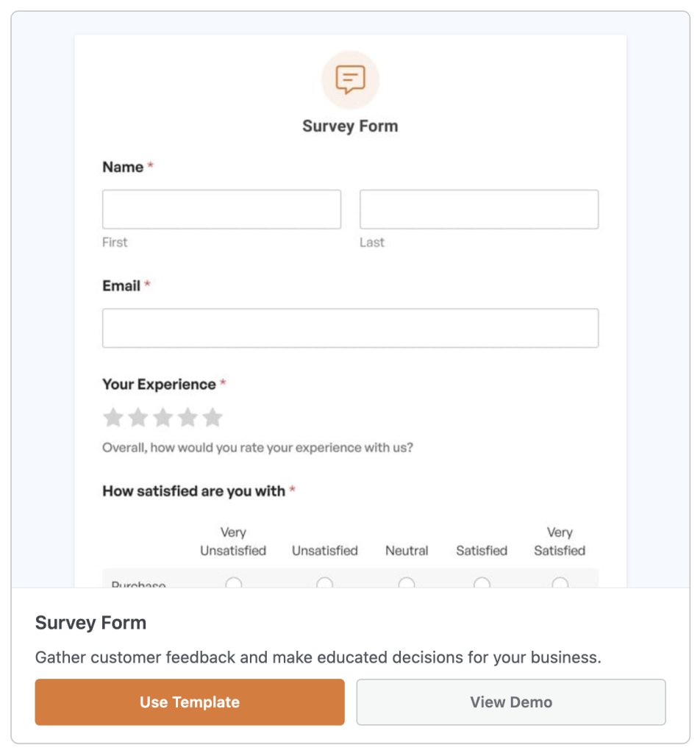Select the first star in Your Experience rating
This screenshot has width=700, height=753.
pos(113,417)
